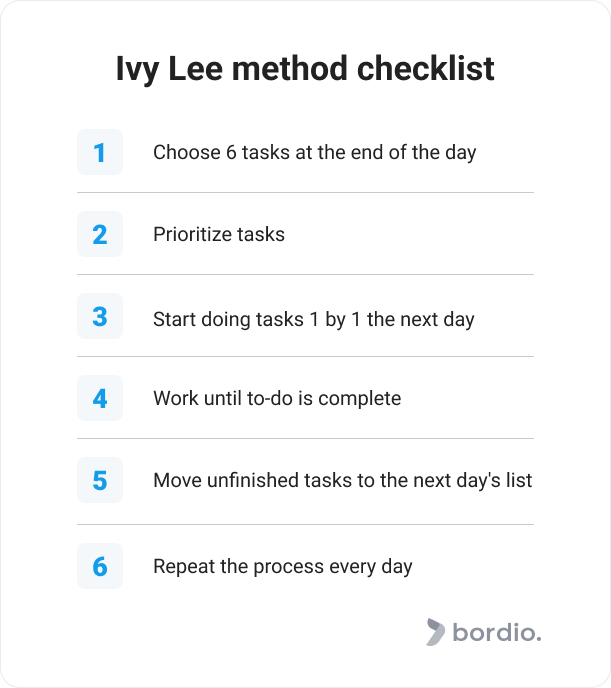This screenshot has height=688, width=611.
Task: Select the number 3 badge
Action: coord(100,316)
